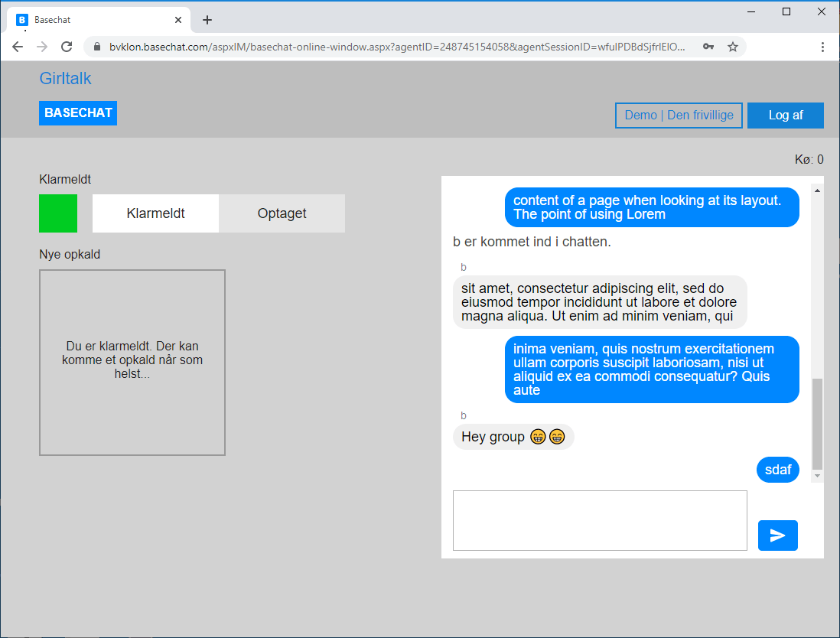This screenshot has height=638, width=840.
Task: Open the Demo | Den frivillige profile button
Action: click(679, 116)
